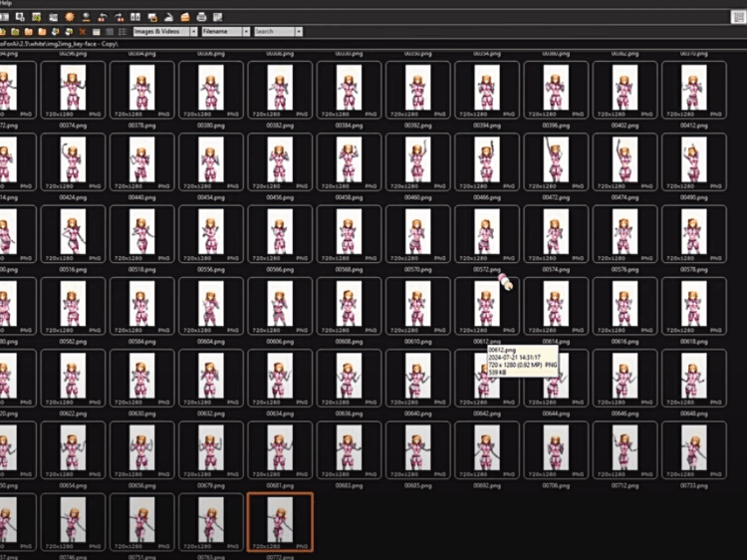Click the file name label 00608.png
The height and width of the screenshot is (560, 747).
tap(350, 341)
